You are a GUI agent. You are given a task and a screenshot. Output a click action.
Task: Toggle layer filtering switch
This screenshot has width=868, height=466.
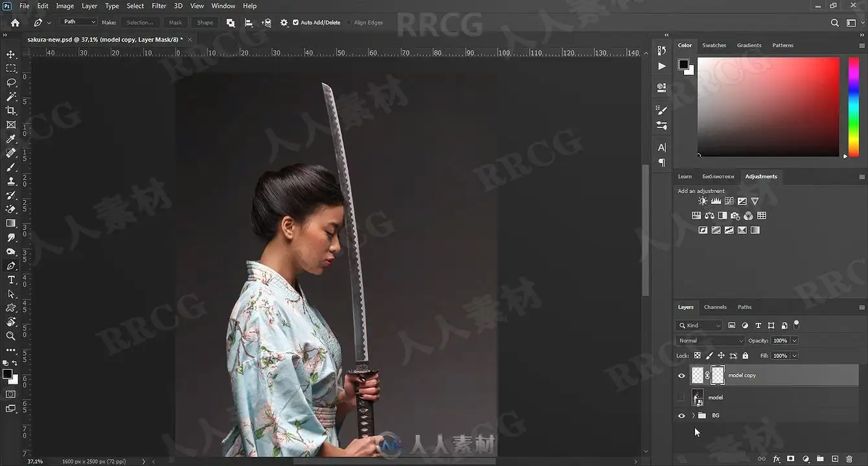pyautogui.click(x=797, y=324)
